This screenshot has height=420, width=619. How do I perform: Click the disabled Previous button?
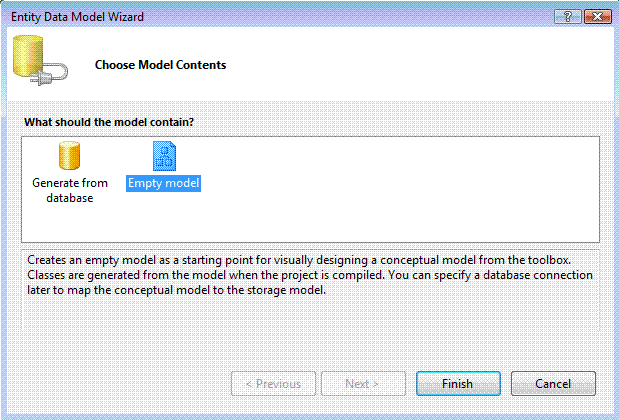[273, 383]
